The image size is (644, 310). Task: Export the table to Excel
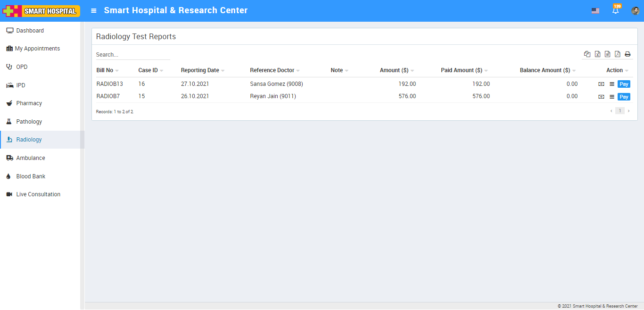(x=597, y=54)
